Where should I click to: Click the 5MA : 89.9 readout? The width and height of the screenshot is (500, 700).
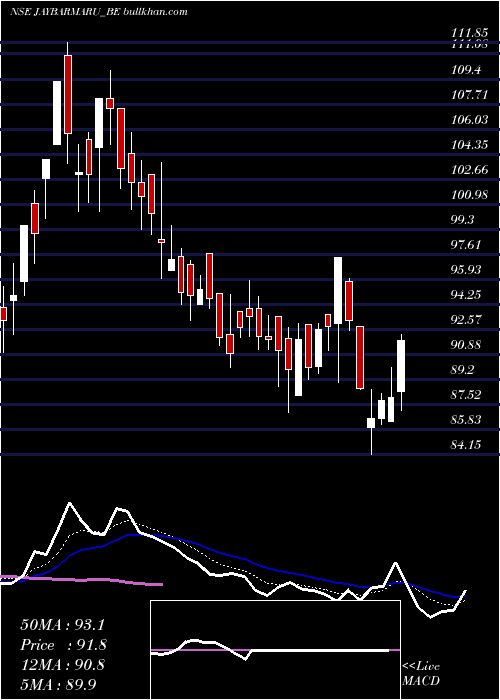coord(58,684)
